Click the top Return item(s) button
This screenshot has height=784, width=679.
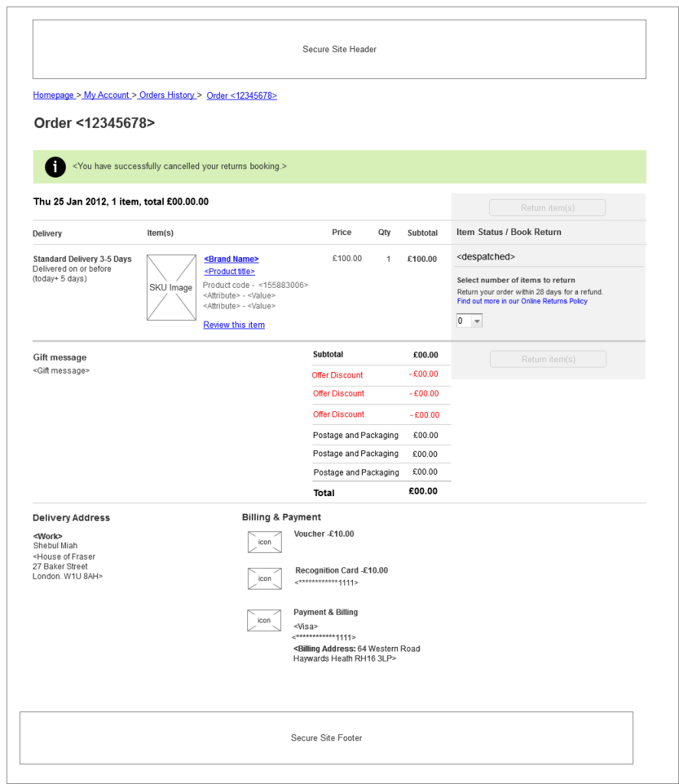pos(547,207)
